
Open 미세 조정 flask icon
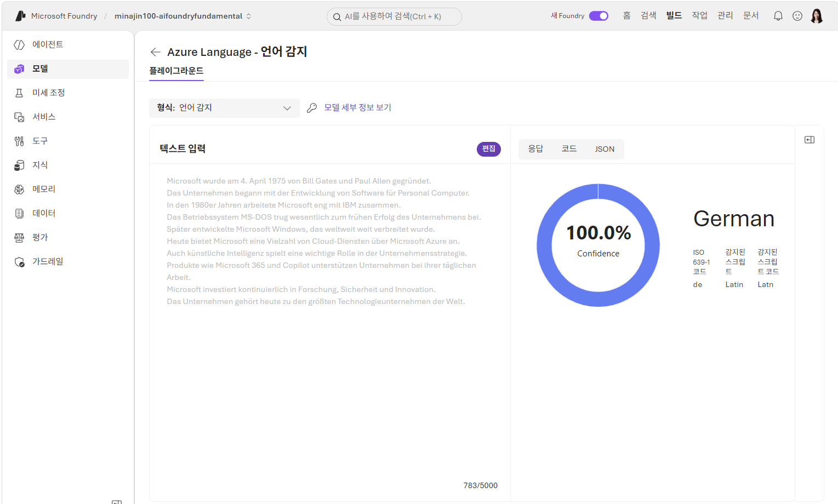pyautogui.click(x=19, y=93)
